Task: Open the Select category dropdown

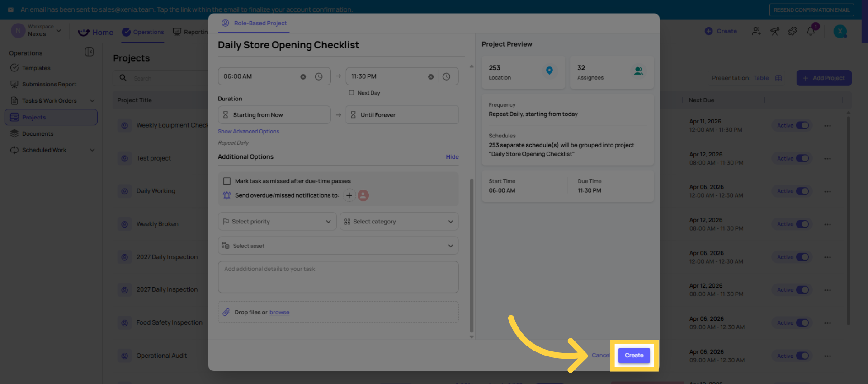Action: click(399, 222)
